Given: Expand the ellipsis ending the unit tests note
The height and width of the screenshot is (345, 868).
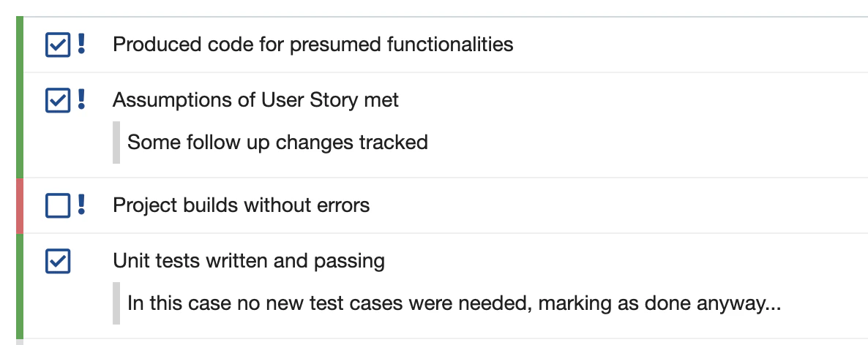Looking at the screenshot, I should pyautogui.click(x=771, y=303).
